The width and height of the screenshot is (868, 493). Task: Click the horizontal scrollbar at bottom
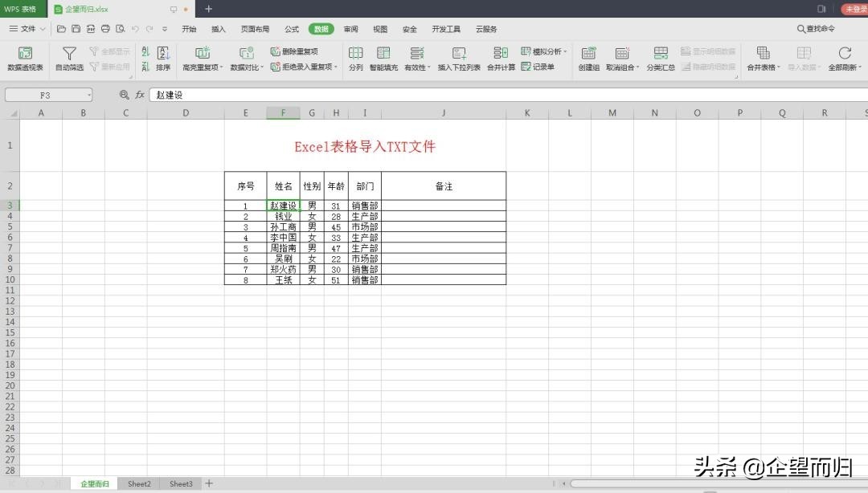(719, 483)
